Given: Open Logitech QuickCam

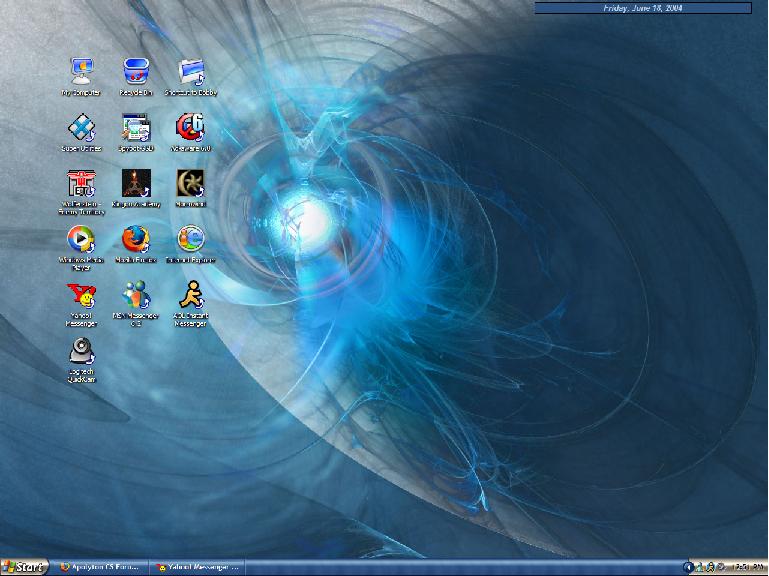Looking at the screenshot, I should [x=81, y=351].
